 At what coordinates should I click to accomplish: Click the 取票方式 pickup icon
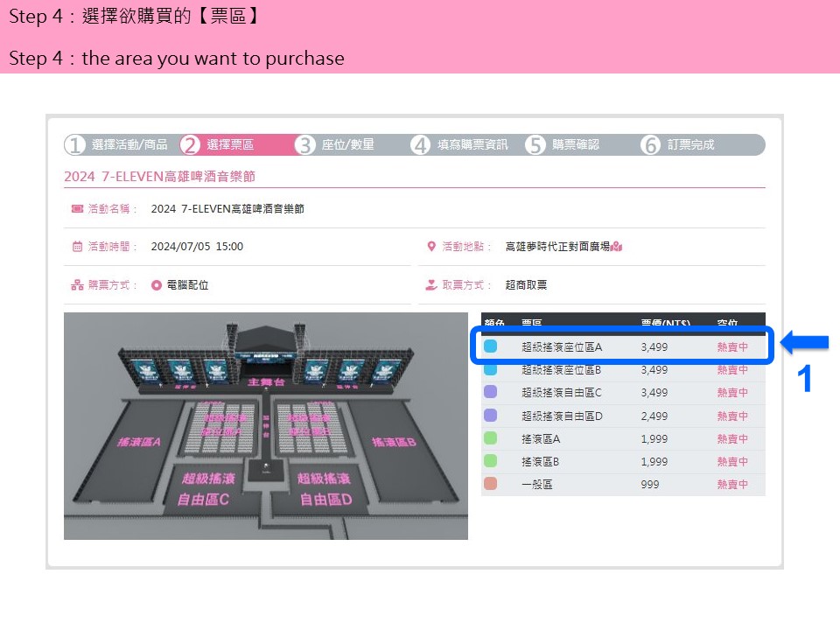[x=430, y=285]
